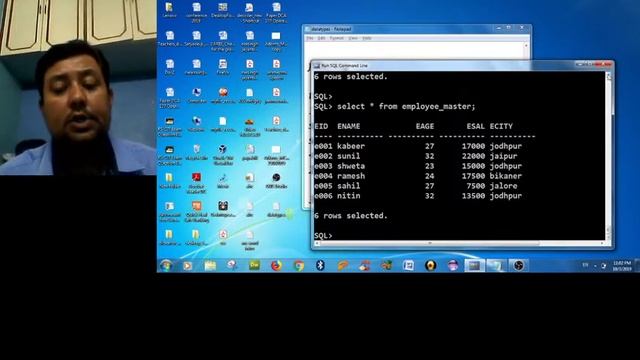The image size is (640, 360).
Task: Click the Notepad vertical scrollbar
Action: pyautogui.click(x=526, y=51)
